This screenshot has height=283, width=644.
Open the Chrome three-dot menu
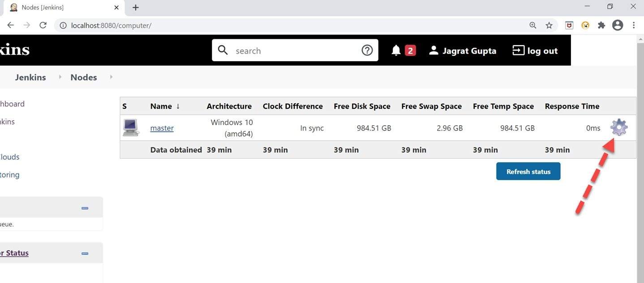coord(634,25)
